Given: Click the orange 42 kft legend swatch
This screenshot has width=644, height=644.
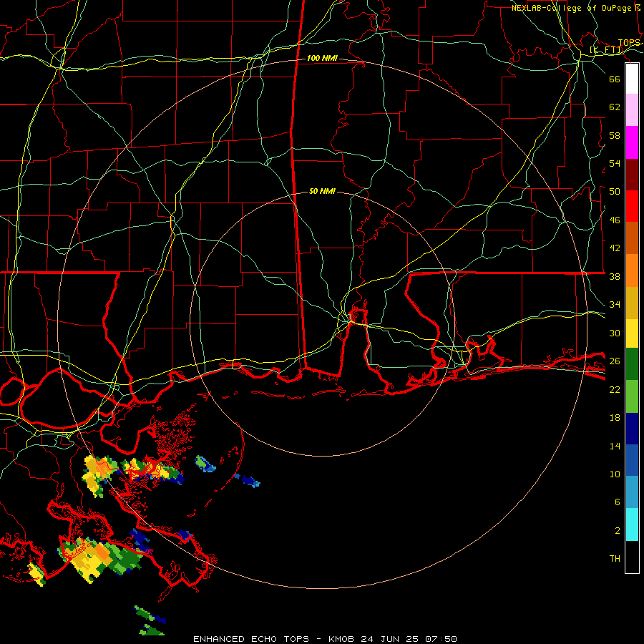Looking at the screenshot, I should (632, 270).
